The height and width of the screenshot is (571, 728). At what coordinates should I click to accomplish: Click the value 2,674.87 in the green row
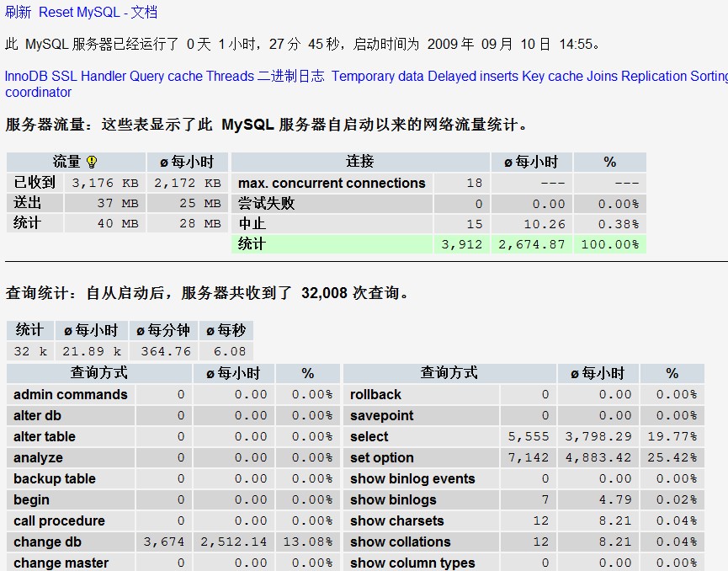[532, 244]
